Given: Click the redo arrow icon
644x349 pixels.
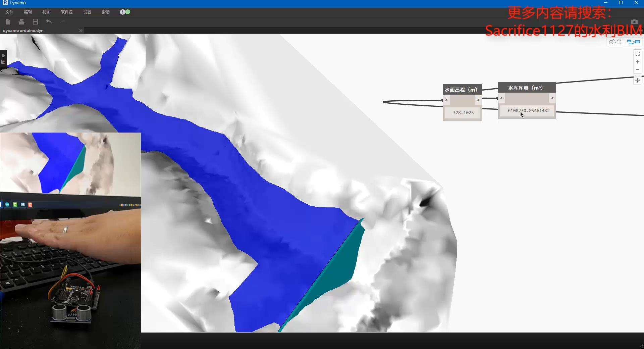Looking at the screenshot, I should point(63,21).
